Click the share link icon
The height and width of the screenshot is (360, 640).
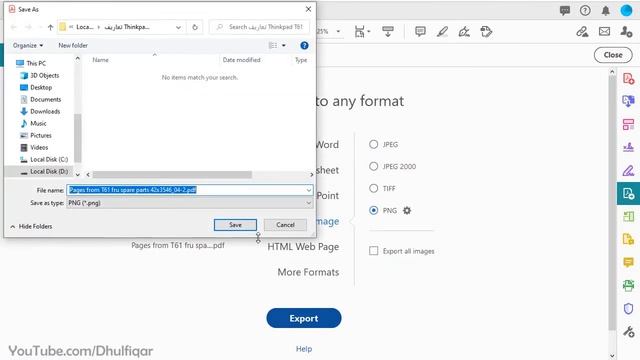click(x=582, y=31)
